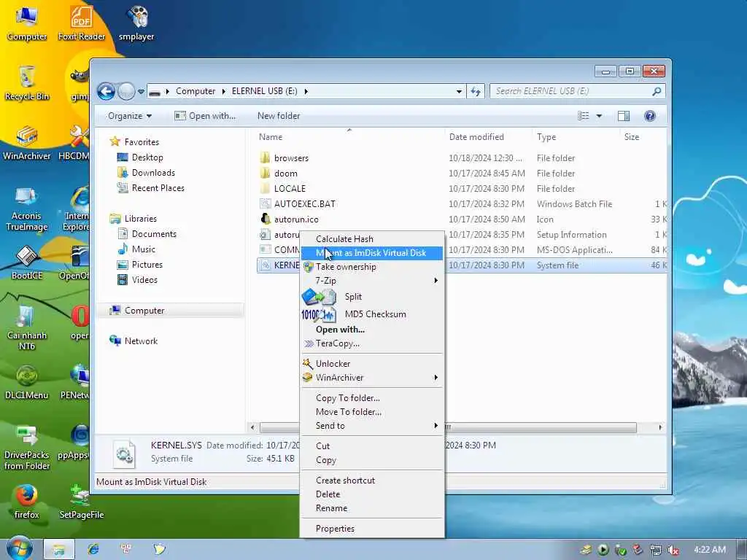Open Windows Start orb
This screenshot has width=747, height=560.
[x=20, y=549]
